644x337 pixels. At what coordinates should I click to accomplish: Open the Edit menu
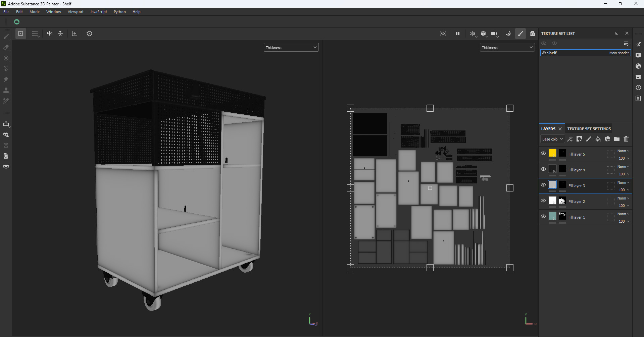click(x=19, y=12)
